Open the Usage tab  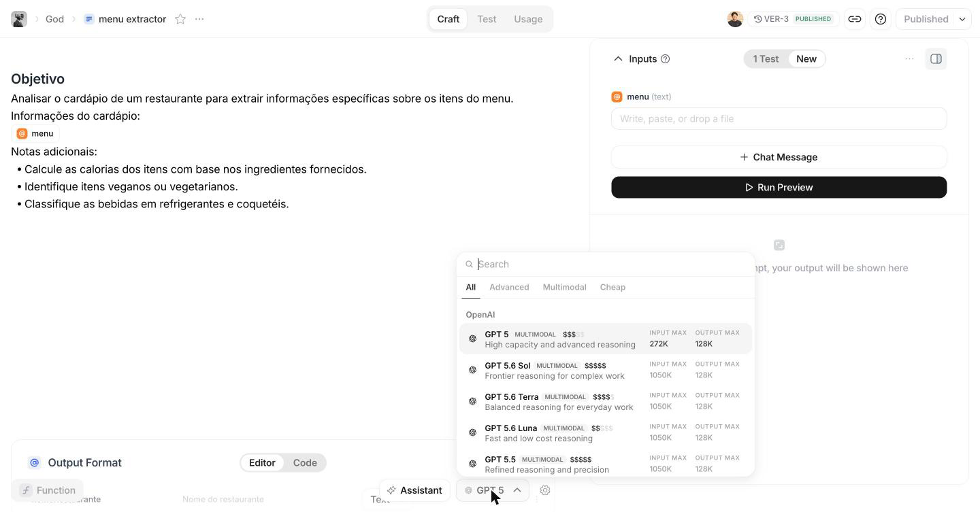(x=528, y=19)
